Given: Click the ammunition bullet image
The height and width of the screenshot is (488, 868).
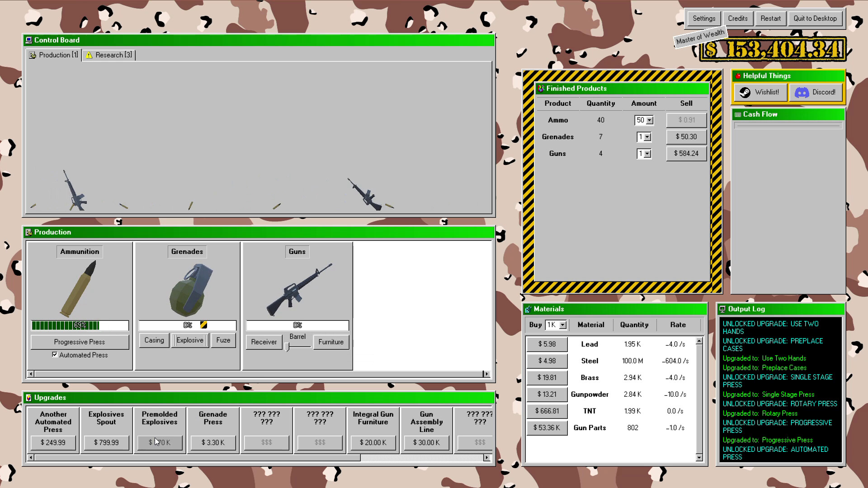Looking at the screenshot, I should (x=80, y=289).
